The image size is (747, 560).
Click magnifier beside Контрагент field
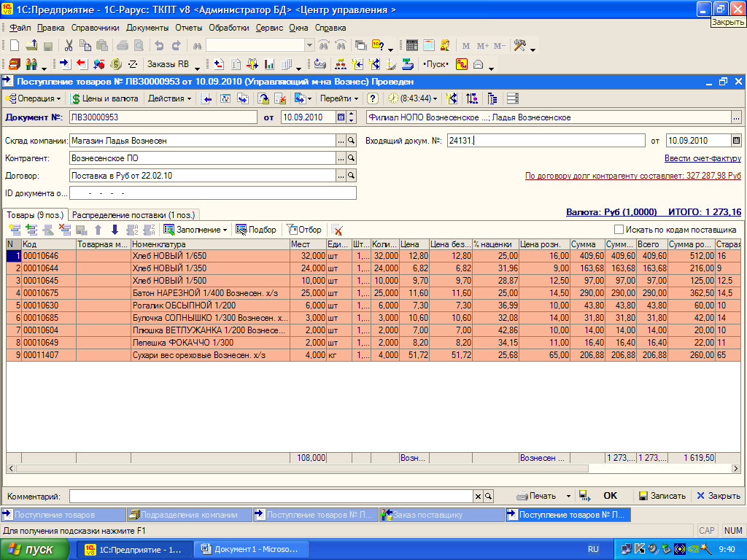[x=351, y=158]
